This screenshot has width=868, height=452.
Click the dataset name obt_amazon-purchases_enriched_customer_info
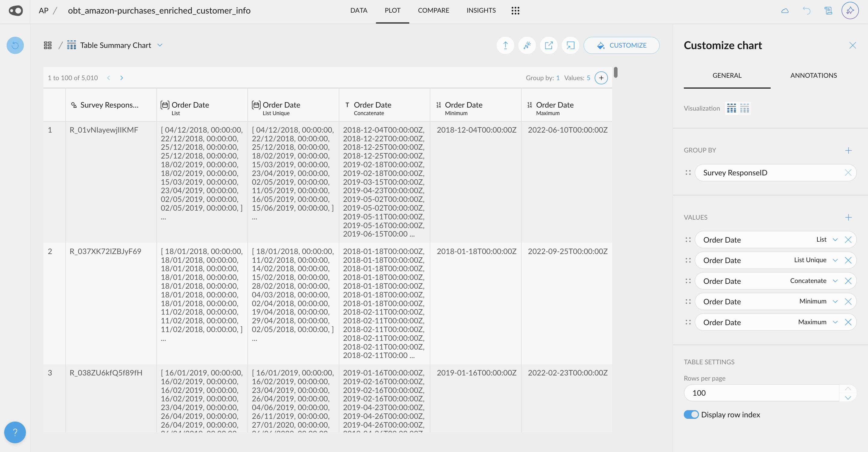pyautogui.click(x=159, y=11)
